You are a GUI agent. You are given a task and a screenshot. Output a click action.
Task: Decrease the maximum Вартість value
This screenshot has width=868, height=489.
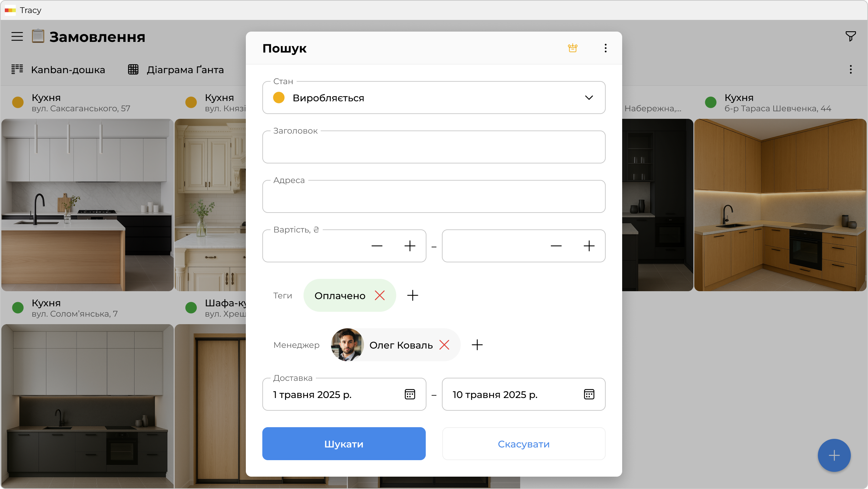pos(556,246)
